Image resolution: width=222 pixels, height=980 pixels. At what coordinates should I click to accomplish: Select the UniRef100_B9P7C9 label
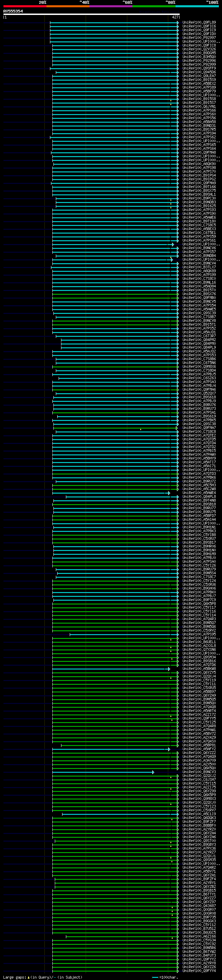click(199, 600)
